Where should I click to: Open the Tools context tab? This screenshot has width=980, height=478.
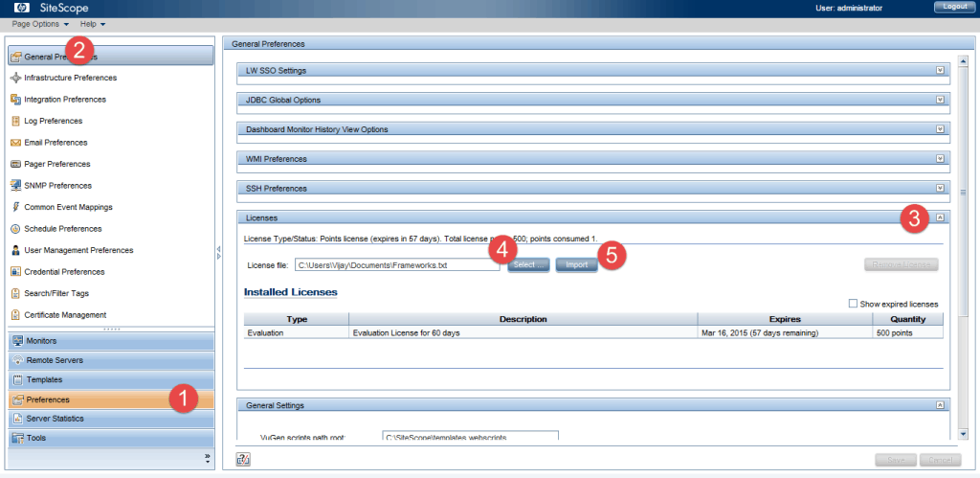coord(111,438)
